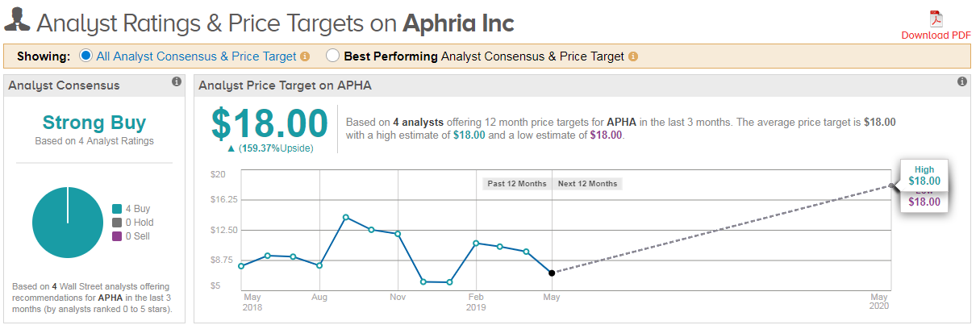Image resolution: width=980 pixels, height=325 pixels.
Task: Click the teal Buy legend swatch
Action: pos(116,209)
